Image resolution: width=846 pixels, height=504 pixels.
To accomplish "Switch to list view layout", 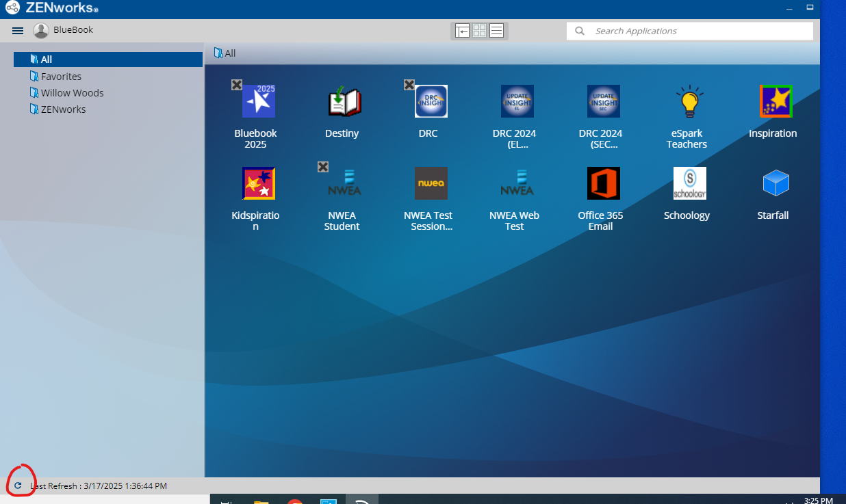I will coord(497,31).
